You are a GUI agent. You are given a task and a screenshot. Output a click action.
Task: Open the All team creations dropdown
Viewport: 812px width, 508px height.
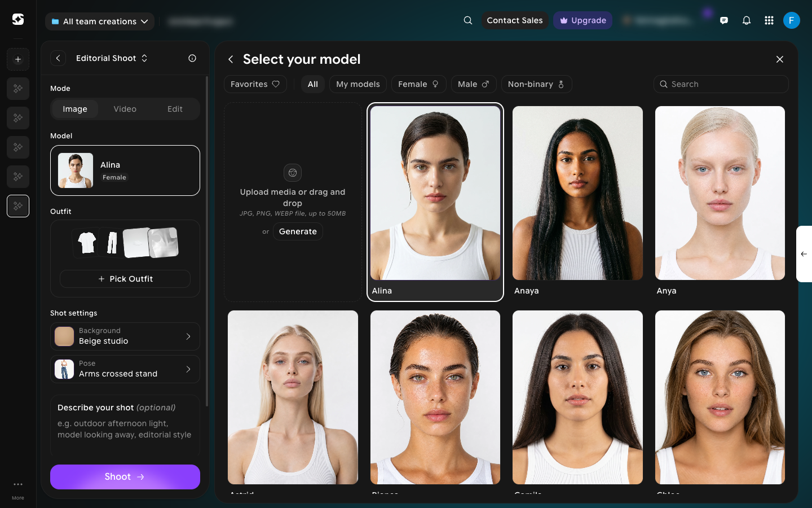(x=100, y=21)
